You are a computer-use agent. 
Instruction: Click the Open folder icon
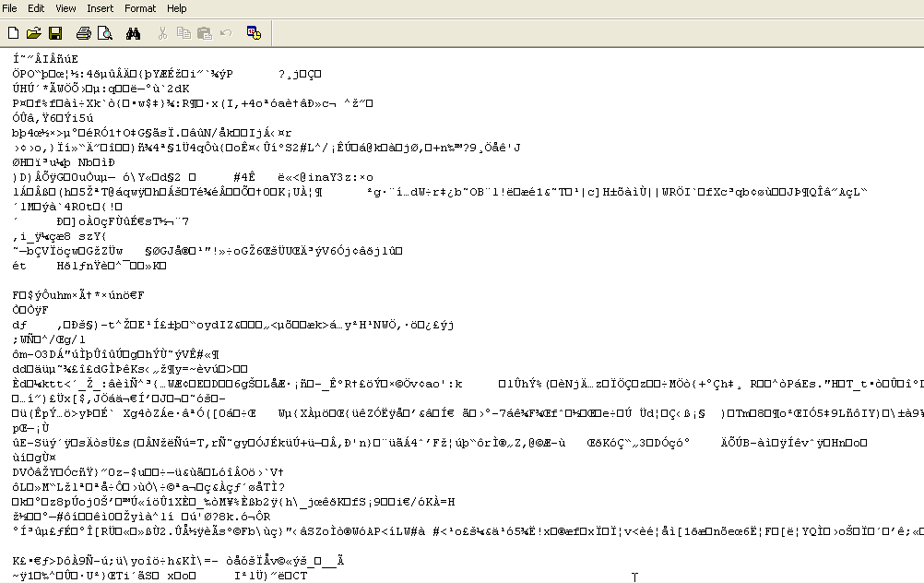[33, 33]
